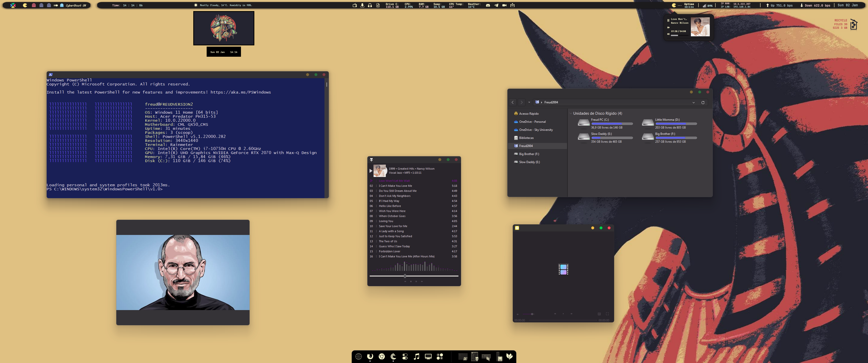The width and height of the screenshot is (868, 363).
Task: Play track When October Goes
Action: pyautogui.click(x=392, y=216)
